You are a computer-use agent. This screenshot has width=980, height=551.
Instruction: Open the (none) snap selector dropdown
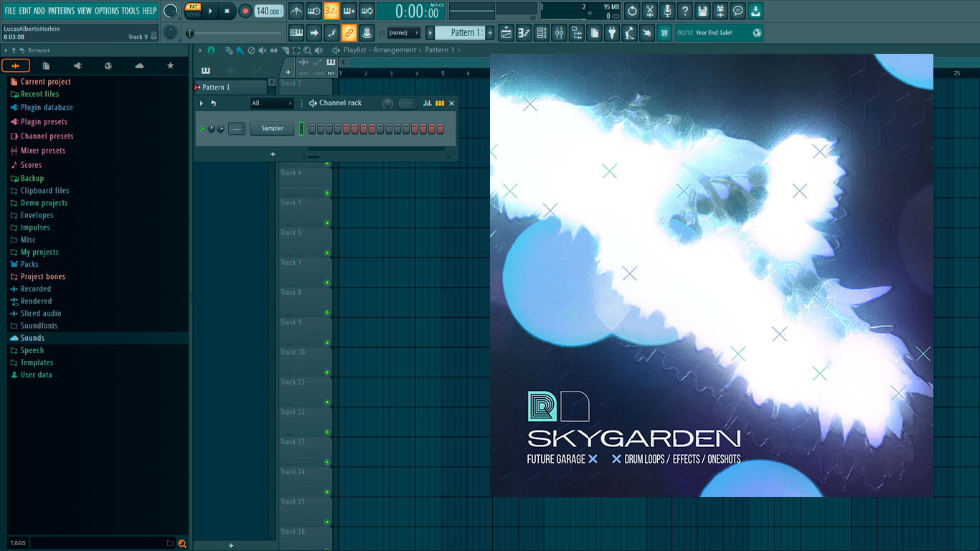pos(403,32)
